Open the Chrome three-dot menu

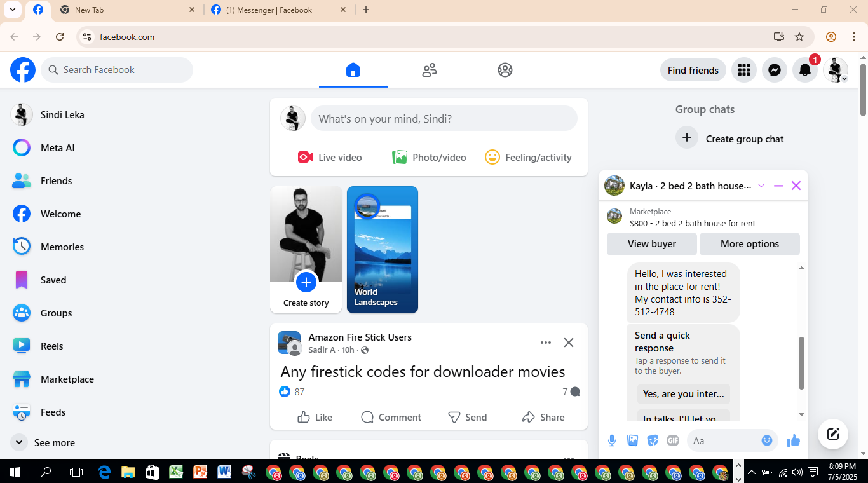pos(854,37)
